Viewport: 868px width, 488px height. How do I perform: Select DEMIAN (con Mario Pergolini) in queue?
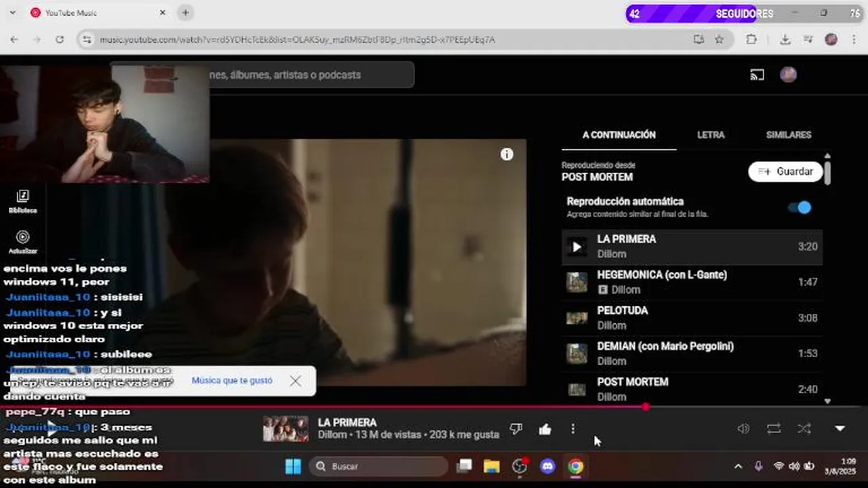point(692,353)
